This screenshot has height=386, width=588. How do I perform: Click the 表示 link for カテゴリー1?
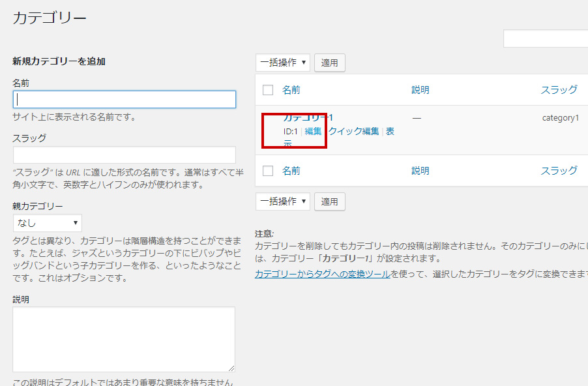390,131
